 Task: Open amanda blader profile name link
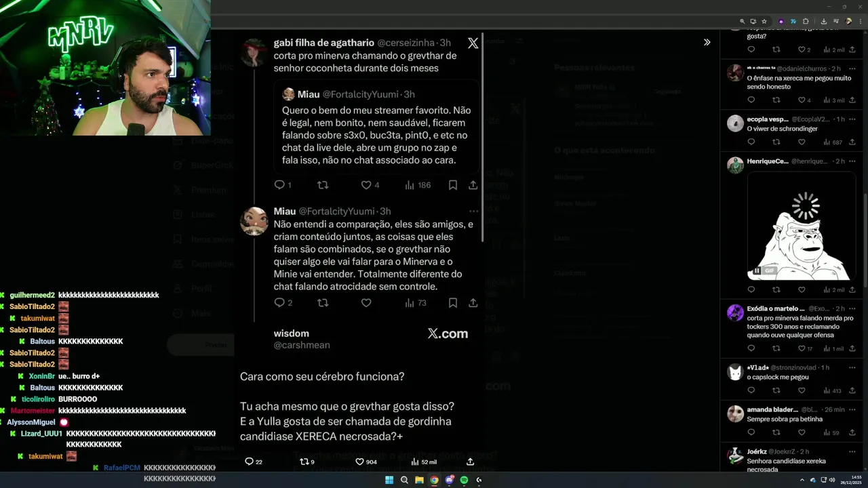click(772, 409)
